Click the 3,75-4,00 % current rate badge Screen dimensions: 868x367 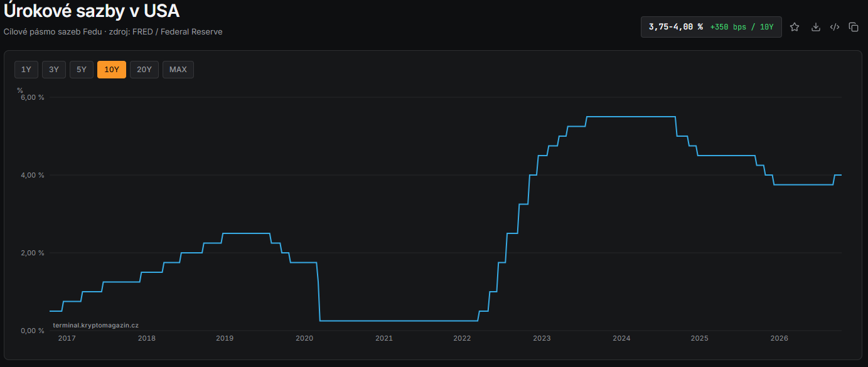click(x=676, y=27)
